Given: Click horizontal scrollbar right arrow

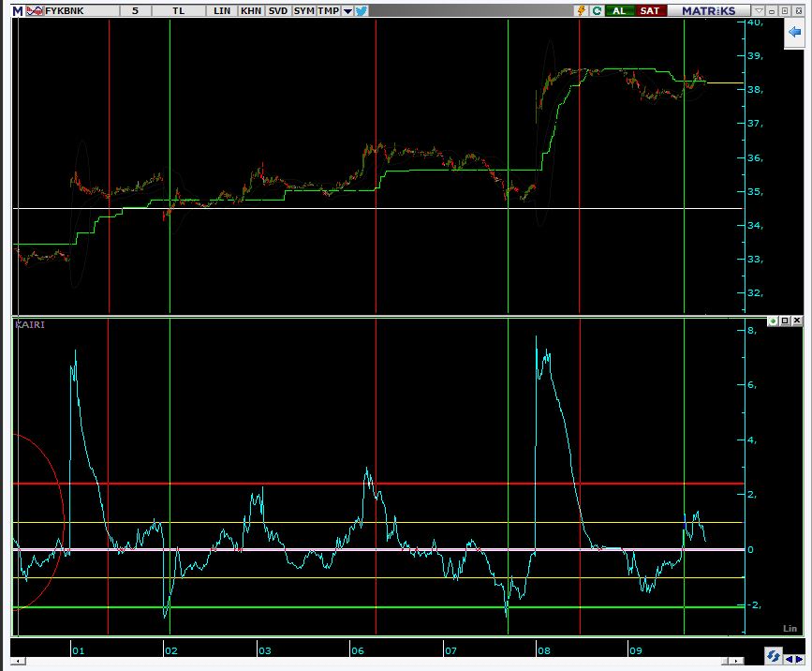Looking at the screenshot, I should [x=736, y=661].
